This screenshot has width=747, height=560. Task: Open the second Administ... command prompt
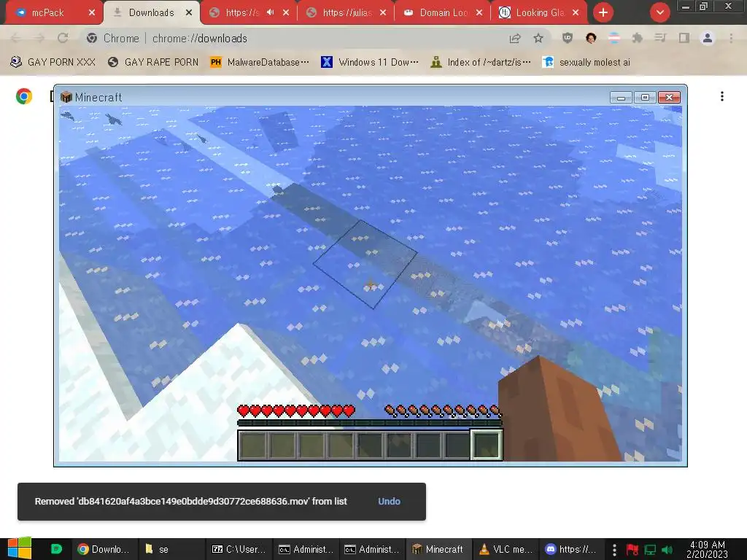[x=372, y=549]
